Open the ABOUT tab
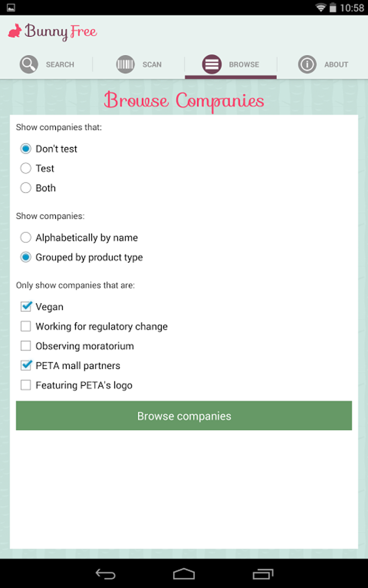 click(336, 65)
